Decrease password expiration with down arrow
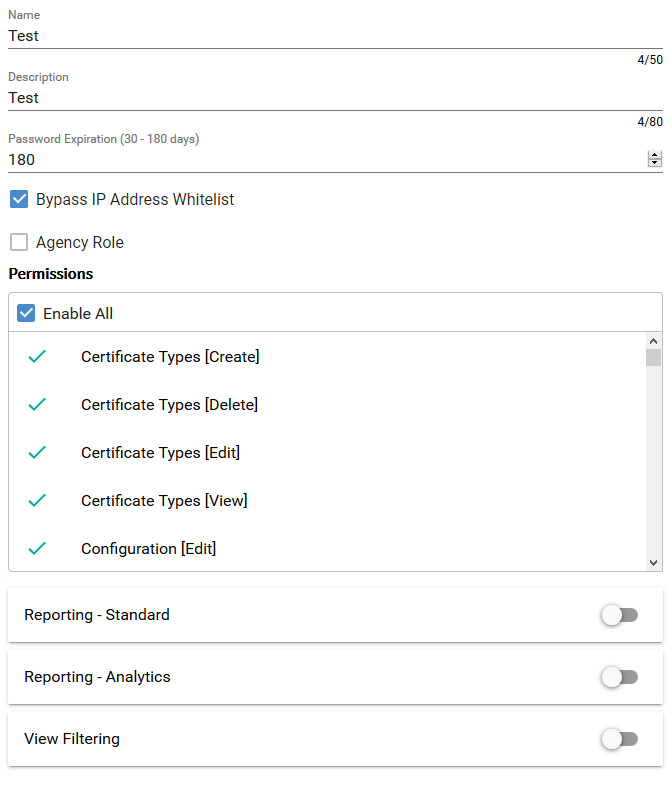This screenshot has height=807, width=672. point(655,163)
